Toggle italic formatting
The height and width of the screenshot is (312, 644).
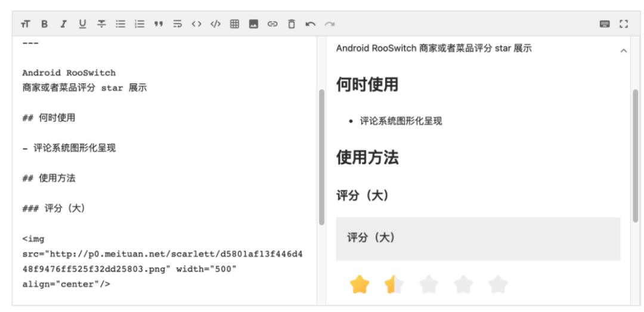tap(63, 24)
